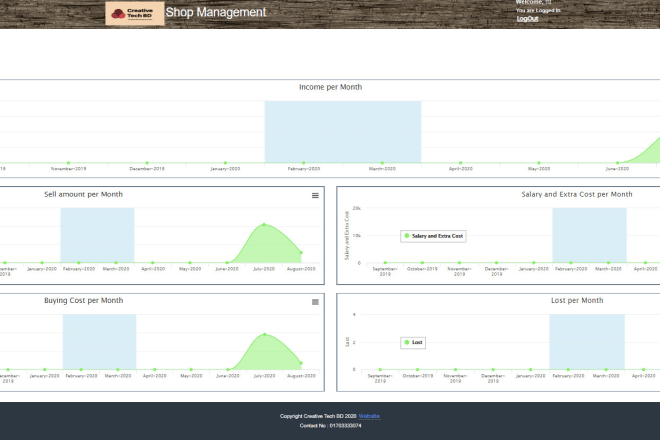Select Income chart point for May-2020
Screen dimensions: 660x440
click(539, 163)
